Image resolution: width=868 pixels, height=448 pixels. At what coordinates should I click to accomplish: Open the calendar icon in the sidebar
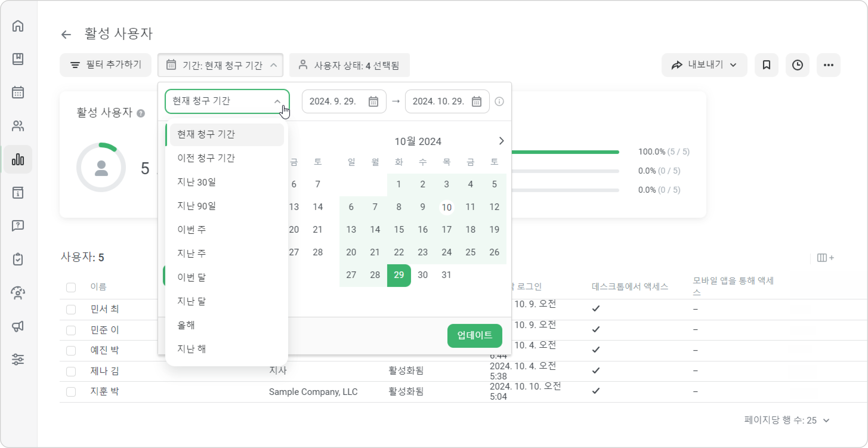tap(18, 92)
